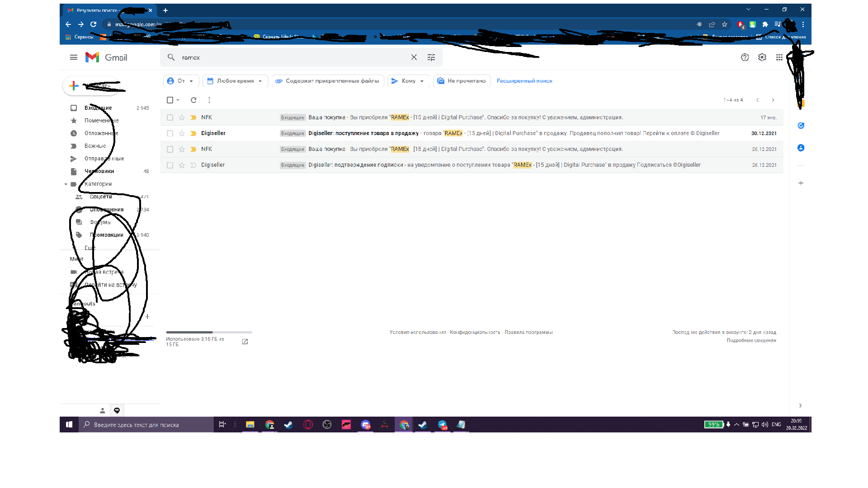Viewport: 868px width, 488px height.
Task: Open the 'Любое время' date filter dropdown
Action: [x=235, y=81]
